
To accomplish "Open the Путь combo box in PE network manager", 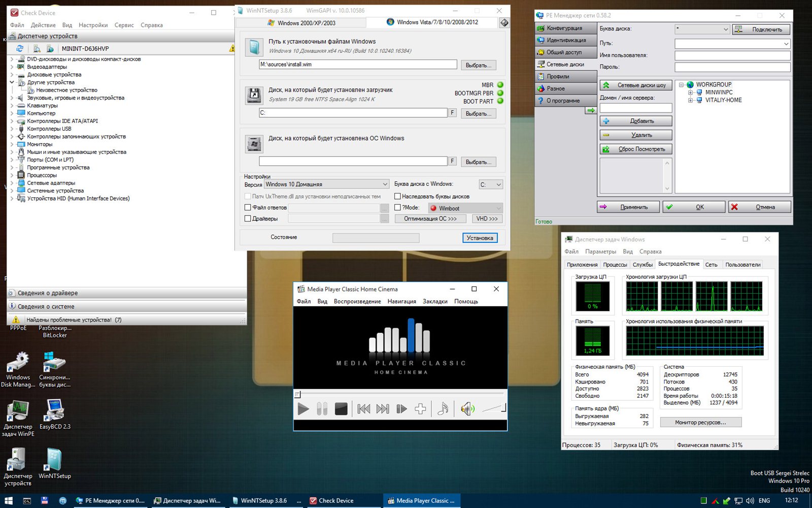I will coord(732,44).
